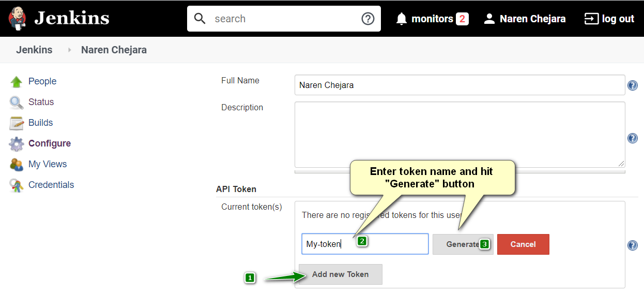Click the Status magnifying glass icon

tap(17, 103)
